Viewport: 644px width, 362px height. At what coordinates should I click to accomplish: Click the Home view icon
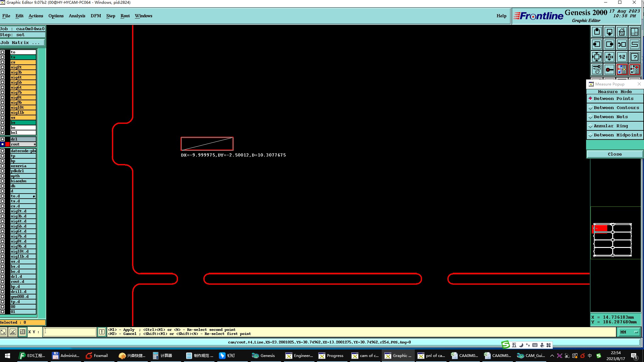click(622, 32)
